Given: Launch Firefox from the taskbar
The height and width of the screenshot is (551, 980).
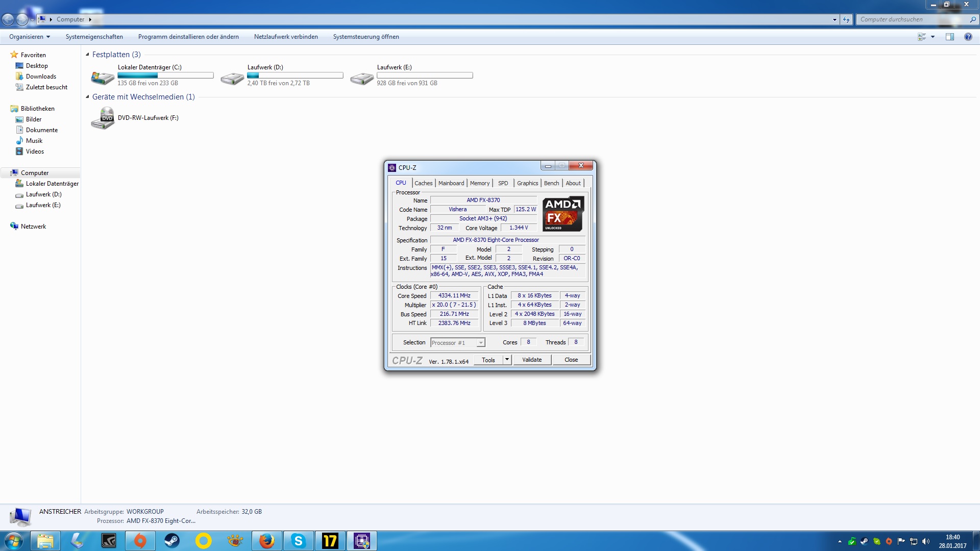Looking at the screenshot, I should point(266,541).
